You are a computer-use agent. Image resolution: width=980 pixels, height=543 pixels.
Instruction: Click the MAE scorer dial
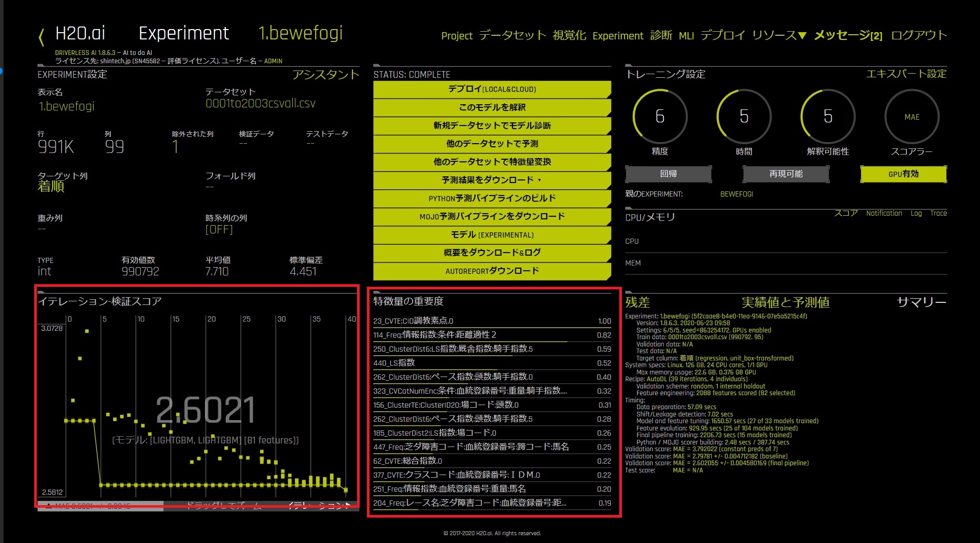point(912,117)
